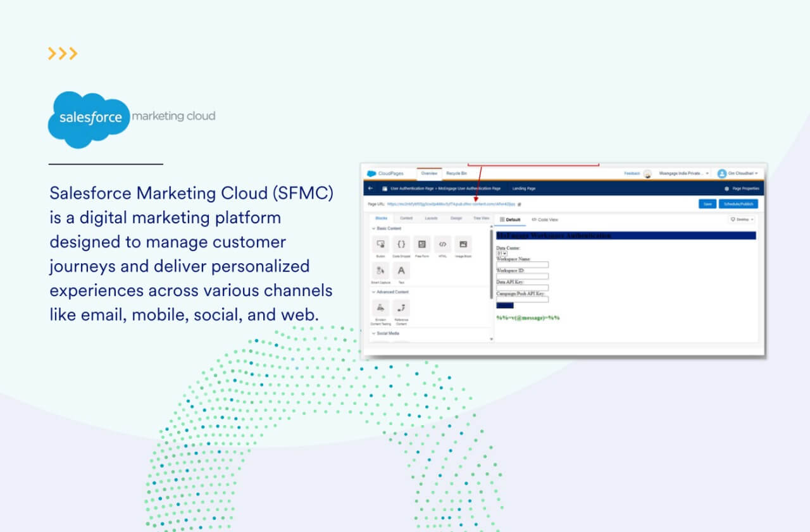Image resolution: width=810 pixels, height=532 pixels.
Task: Open Page Properties gear icon
Action: pyautogui.click(x=726, y=189)
